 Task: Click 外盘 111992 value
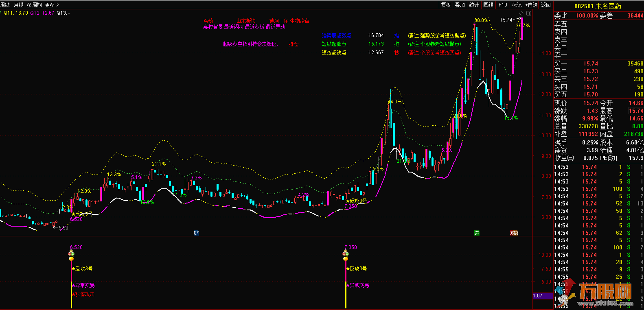[x=588, y=134]
